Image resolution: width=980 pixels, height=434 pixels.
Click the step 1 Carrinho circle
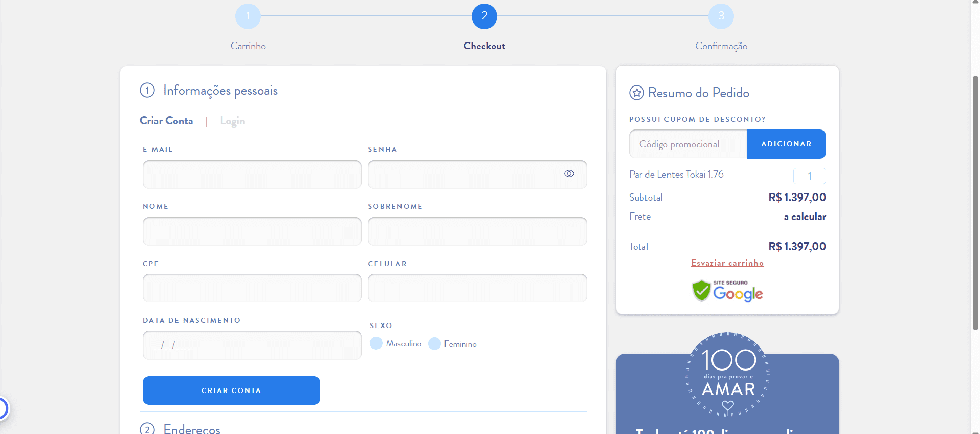248,16
